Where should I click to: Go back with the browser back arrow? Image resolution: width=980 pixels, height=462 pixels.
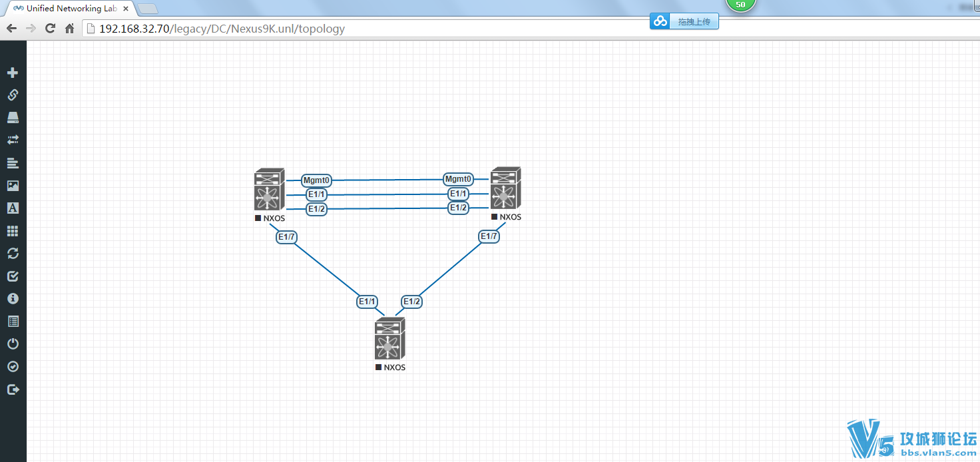tap(11, 29)
